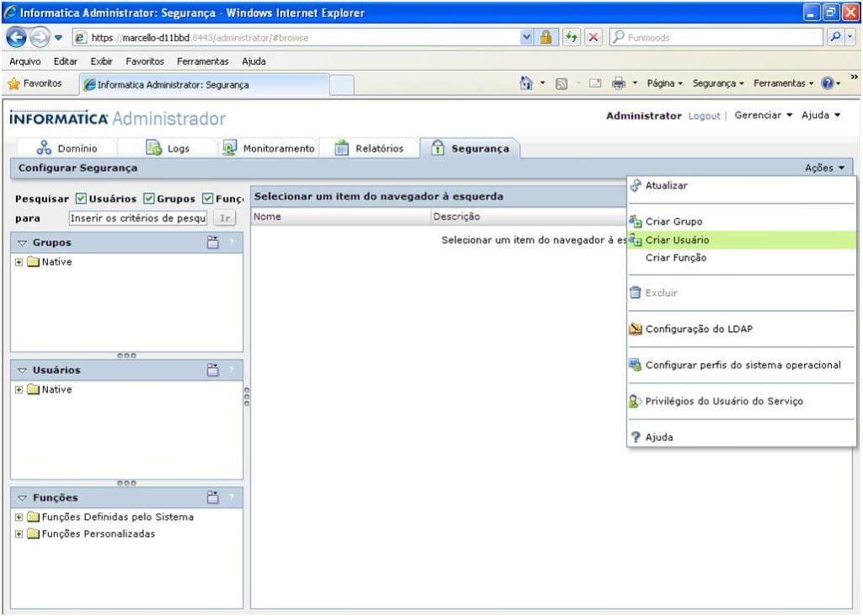Select Funções Definidas pelo Sistema item
The width and height of the screenshot is (863, 616).
pyautogui.click(x=118, y=517)
